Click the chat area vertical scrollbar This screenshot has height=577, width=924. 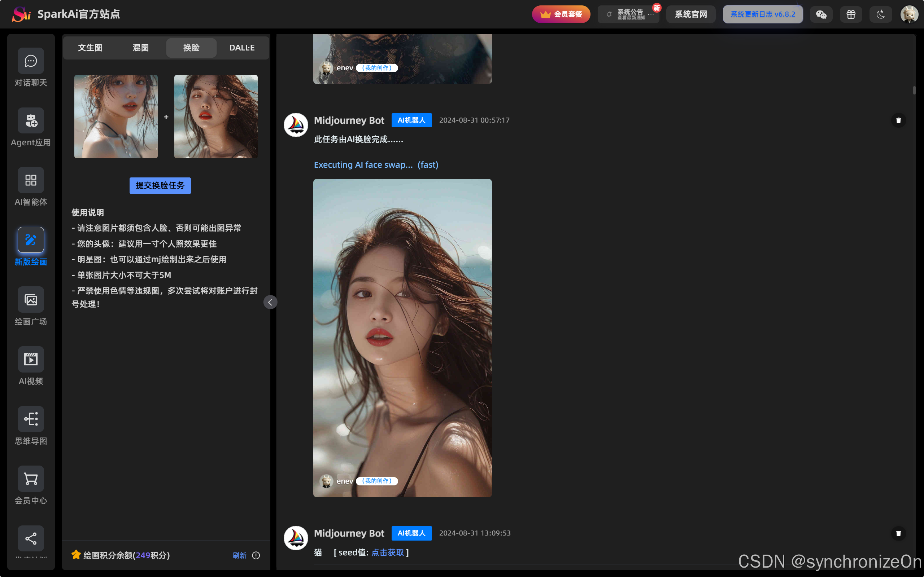[x=914, y=91]
